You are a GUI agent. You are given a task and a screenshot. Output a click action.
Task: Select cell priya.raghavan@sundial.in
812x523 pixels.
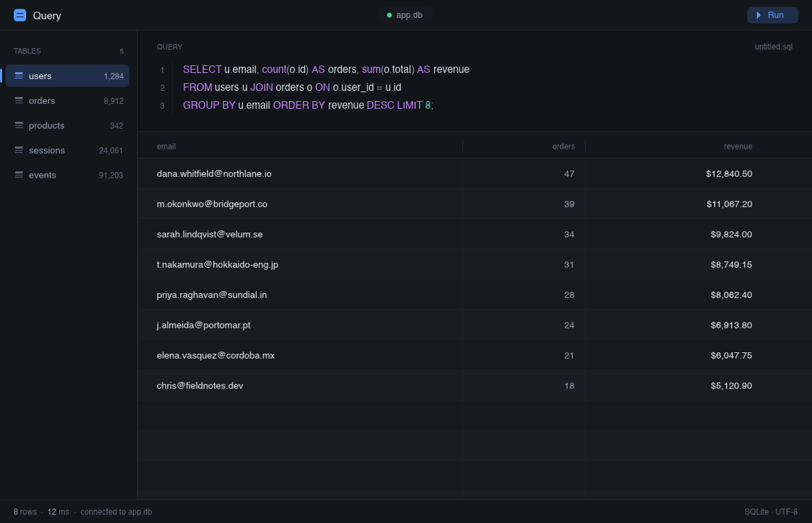coord(212,295)
